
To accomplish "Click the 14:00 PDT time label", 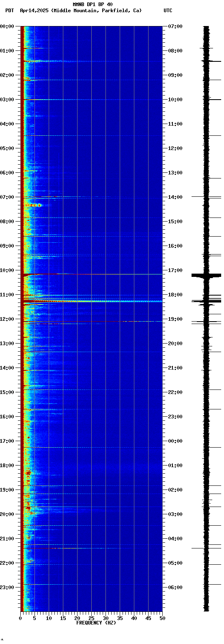I will tap(7, 368).
